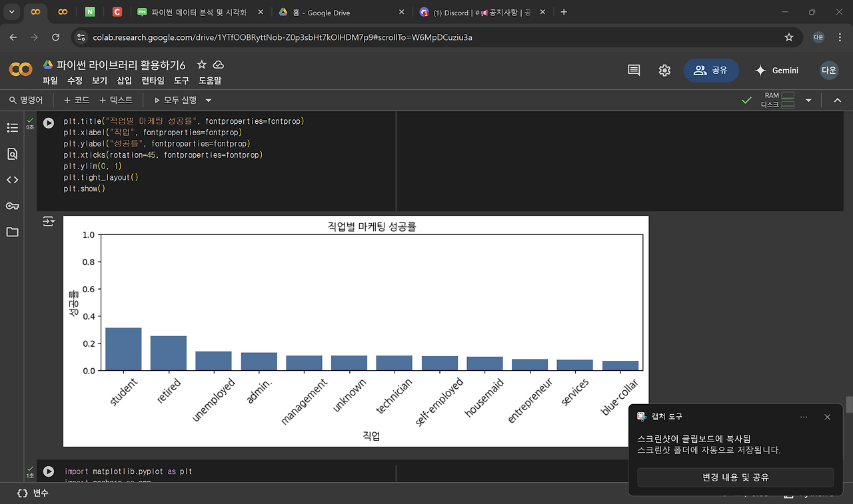853x504 pixels.
Task: Click the 변경 내용 및 공유 button
Action: [735, 477]
